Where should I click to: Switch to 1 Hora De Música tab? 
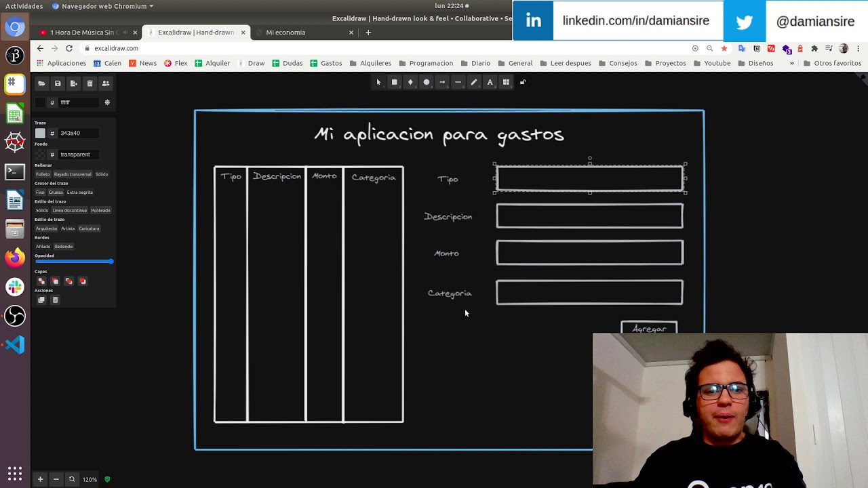point(87,33)
